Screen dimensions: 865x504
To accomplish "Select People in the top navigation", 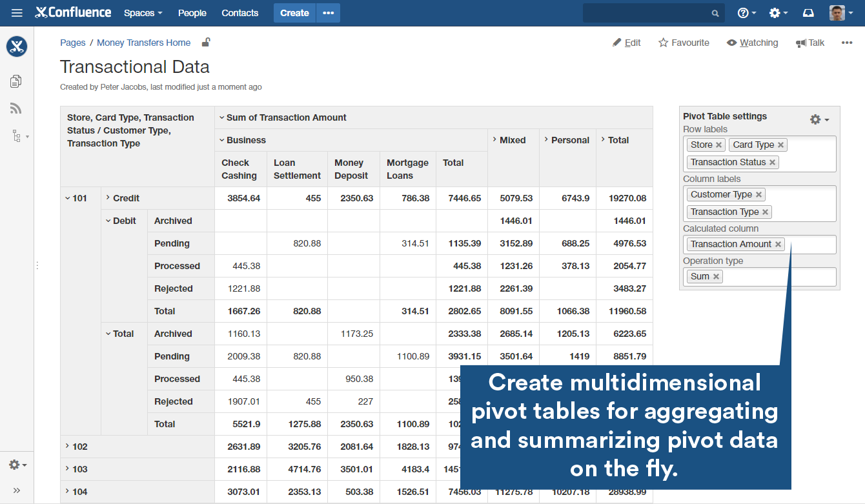I will [192, 12].
